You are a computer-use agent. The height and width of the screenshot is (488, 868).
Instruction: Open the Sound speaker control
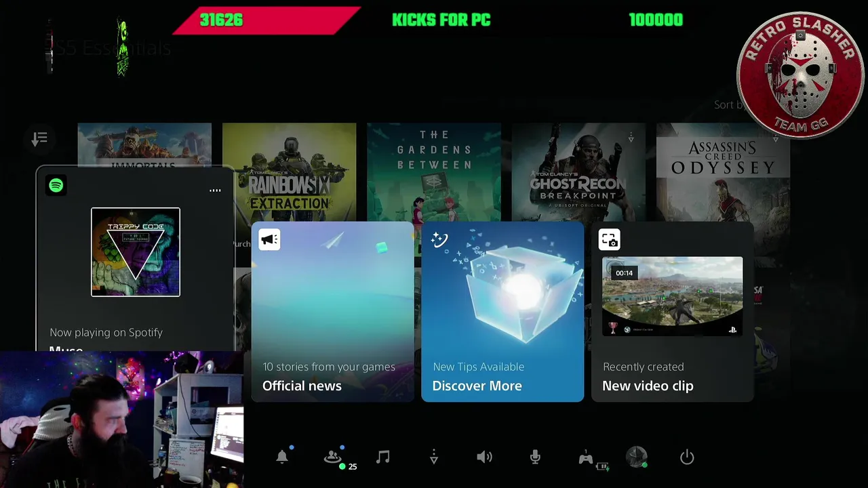click(x=484, y=457)
